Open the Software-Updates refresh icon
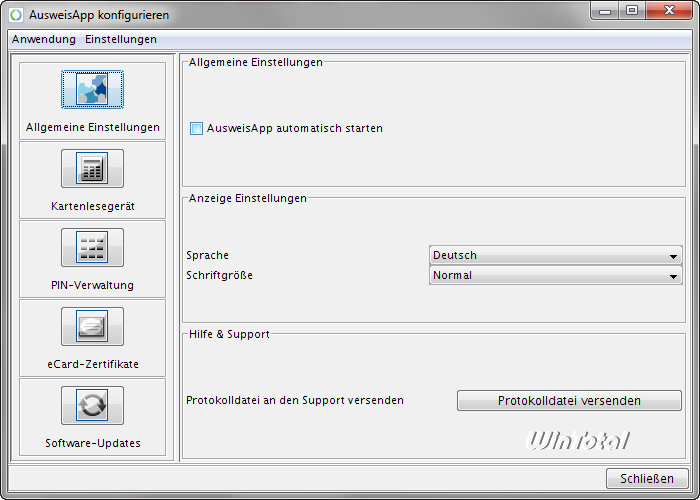Image resolution: width=700 pixels, height=500 pixels. (92, 405)
